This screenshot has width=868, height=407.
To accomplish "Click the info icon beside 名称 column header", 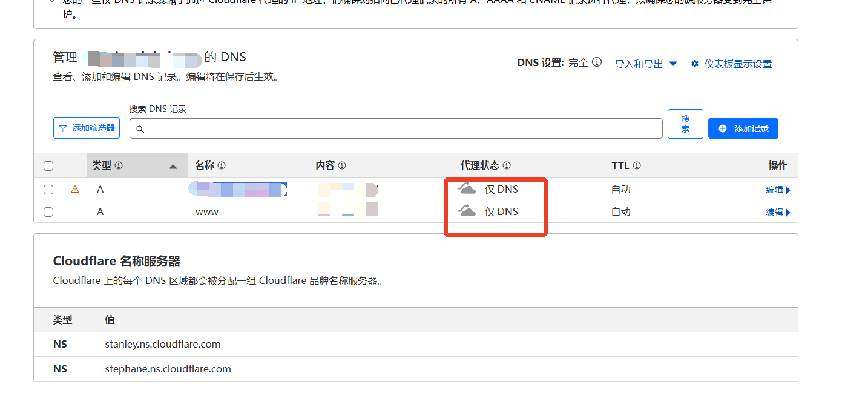I will [222, 166].
